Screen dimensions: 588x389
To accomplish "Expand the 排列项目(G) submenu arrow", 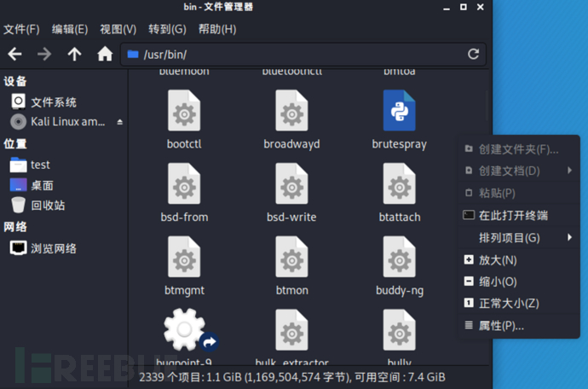I will click(x=569, y=237).
